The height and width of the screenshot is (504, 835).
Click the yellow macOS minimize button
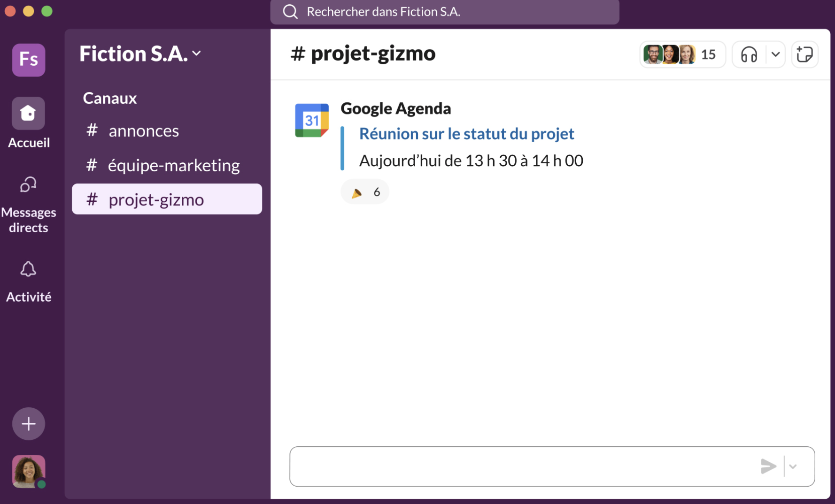(x=29, y=11)
